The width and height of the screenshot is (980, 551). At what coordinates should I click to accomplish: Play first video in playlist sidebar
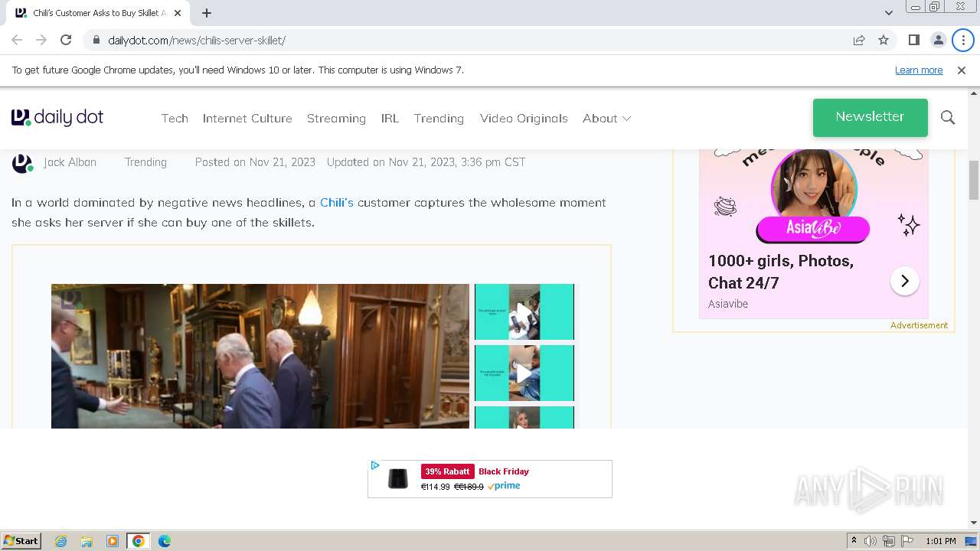click(524, 311)
